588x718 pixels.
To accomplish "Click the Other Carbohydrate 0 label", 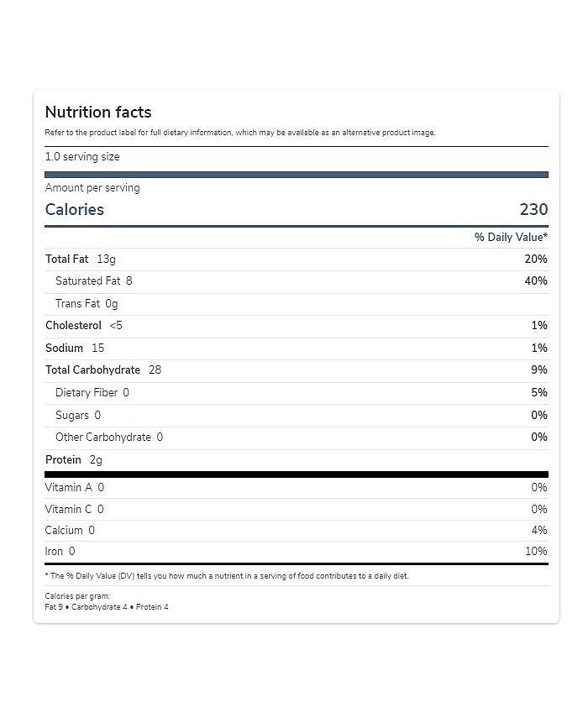I will coord(109,438).
